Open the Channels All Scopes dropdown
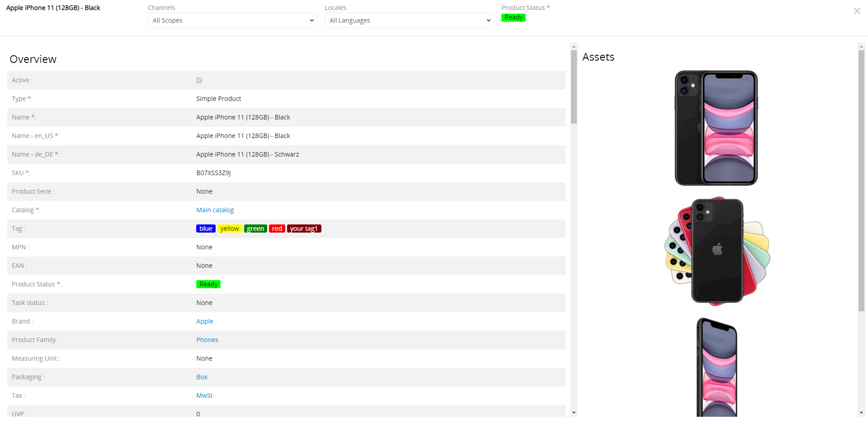Viewport: 868px width, 424px height. (x=232, y=20)
